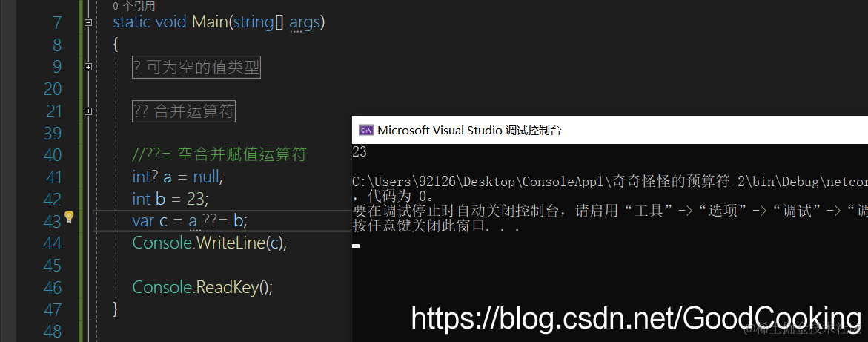Viewport: 868px width, 342px height.
Task: Click the 'var c = a ??= b;' line
Action: [x=190, y=221]
